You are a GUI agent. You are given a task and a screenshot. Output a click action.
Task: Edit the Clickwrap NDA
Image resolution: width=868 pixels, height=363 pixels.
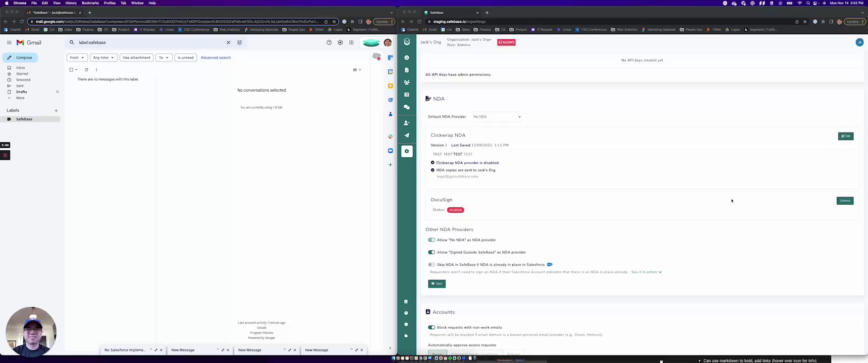[846, 136]
